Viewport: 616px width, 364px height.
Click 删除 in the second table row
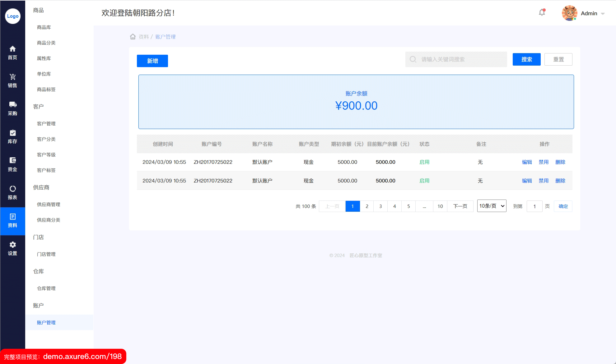click(x=560, y=181)
